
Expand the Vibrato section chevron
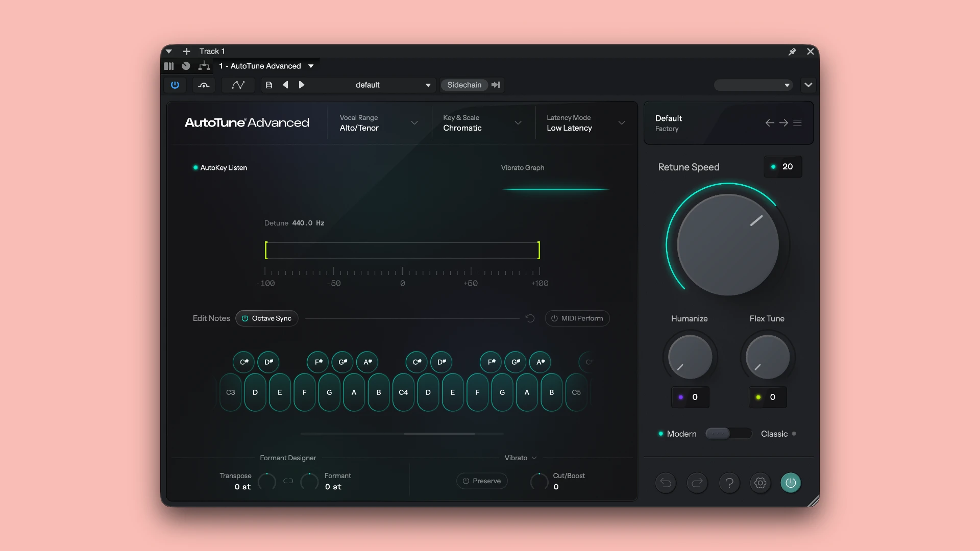coord(534,458)
